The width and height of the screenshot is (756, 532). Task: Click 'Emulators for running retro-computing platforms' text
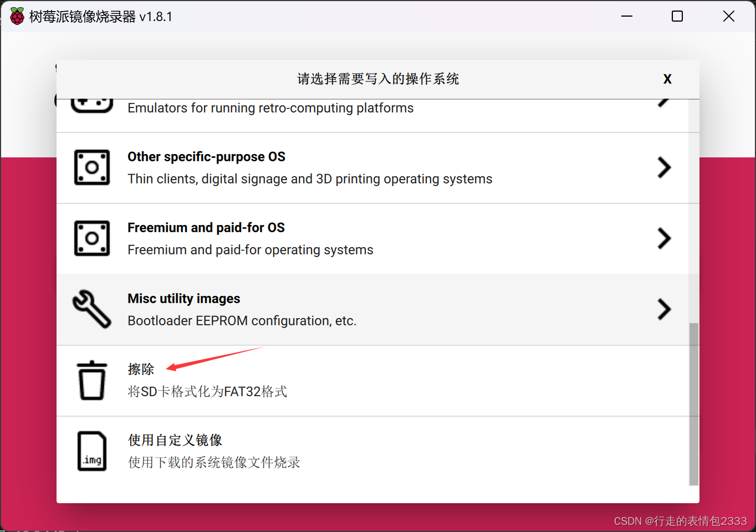[x=270, y=108]
